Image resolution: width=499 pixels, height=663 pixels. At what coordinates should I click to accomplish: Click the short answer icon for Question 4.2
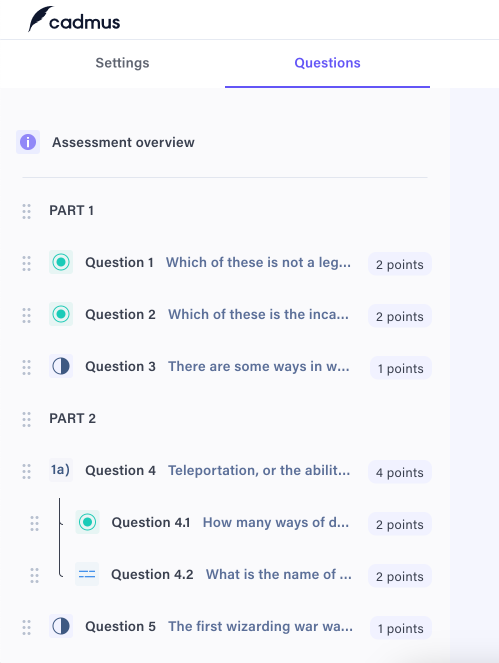point(87,574)
